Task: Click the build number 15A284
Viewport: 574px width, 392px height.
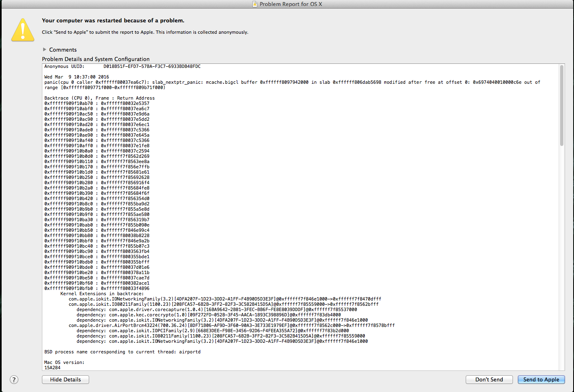Action: click(52, 368)
